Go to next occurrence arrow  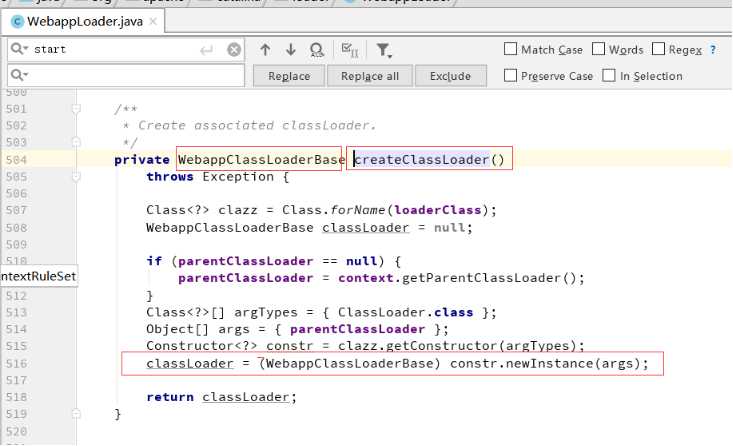[x=291, y=50]
